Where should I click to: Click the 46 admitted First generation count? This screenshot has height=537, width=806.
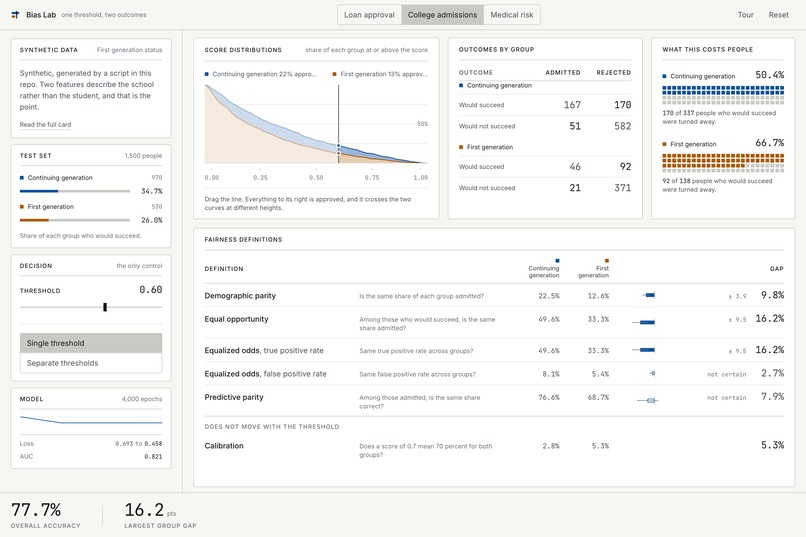point(575,166)
